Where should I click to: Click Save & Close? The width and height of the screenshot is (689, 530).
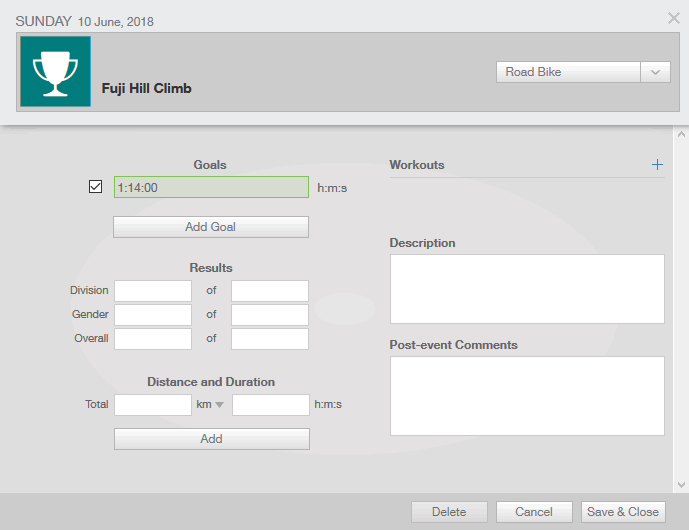pyautogui.click(x=623, y=512)
